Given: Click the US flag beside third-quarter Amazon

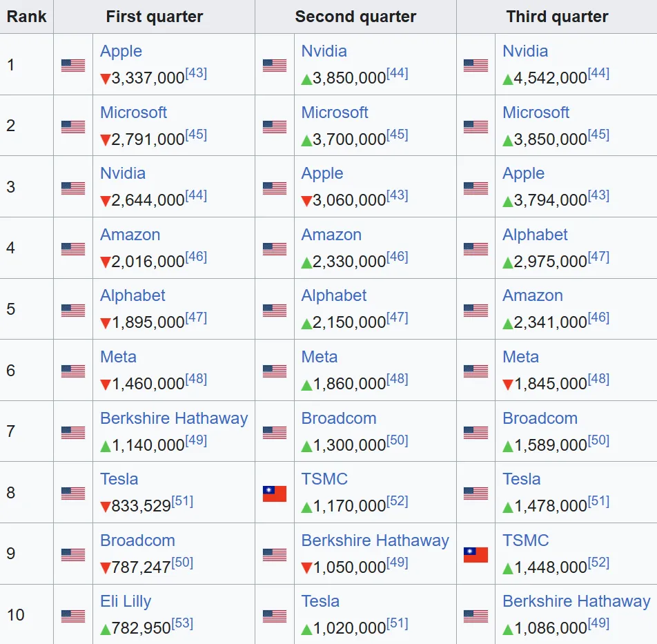Looking at the screenshot, I should pos(475,310).
